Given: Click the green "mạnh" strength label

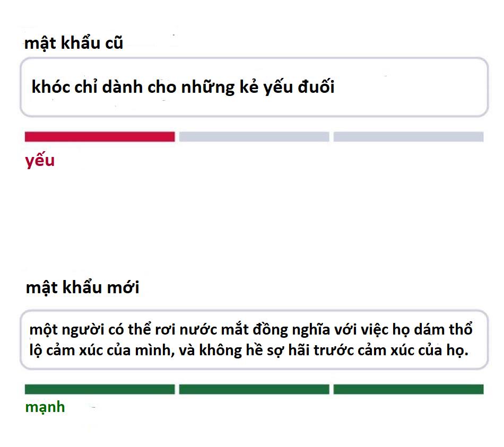Looking at the screenshot, I should 45,407.
